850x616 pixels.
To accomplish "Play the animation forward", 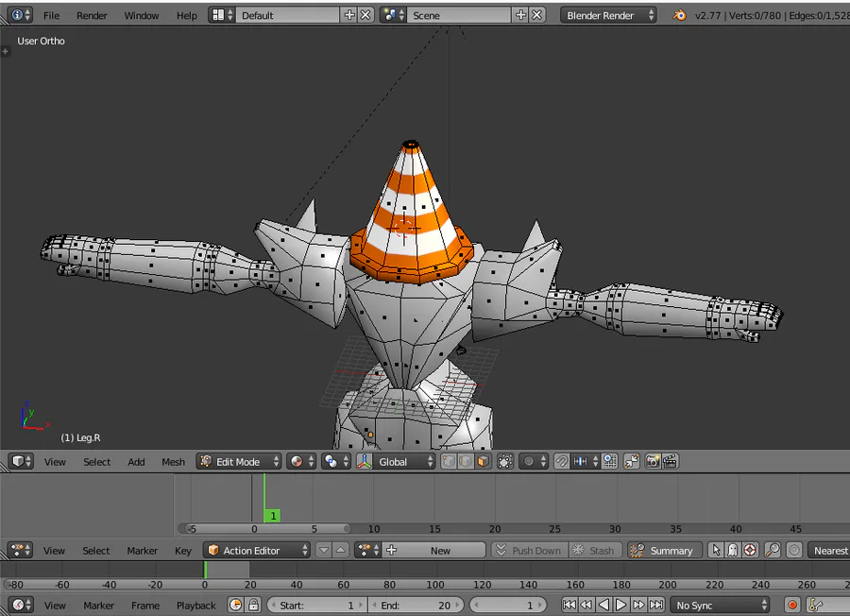I will (621, 606).
